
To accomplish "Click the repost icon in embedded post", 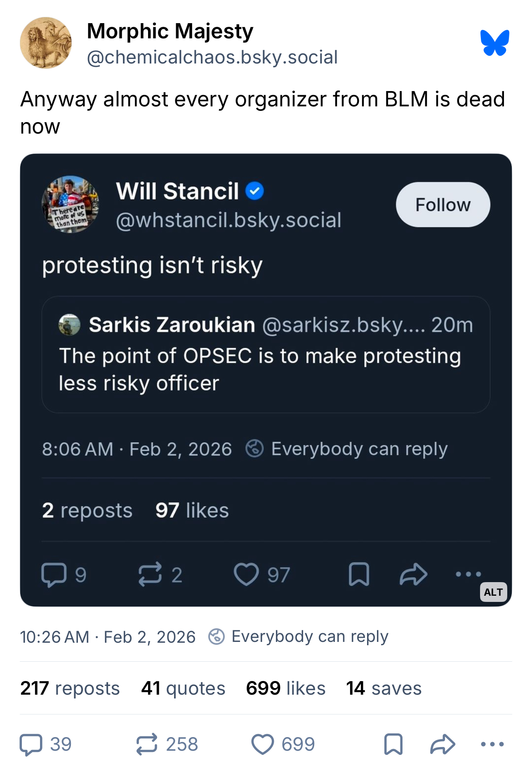I will (150, 575).
